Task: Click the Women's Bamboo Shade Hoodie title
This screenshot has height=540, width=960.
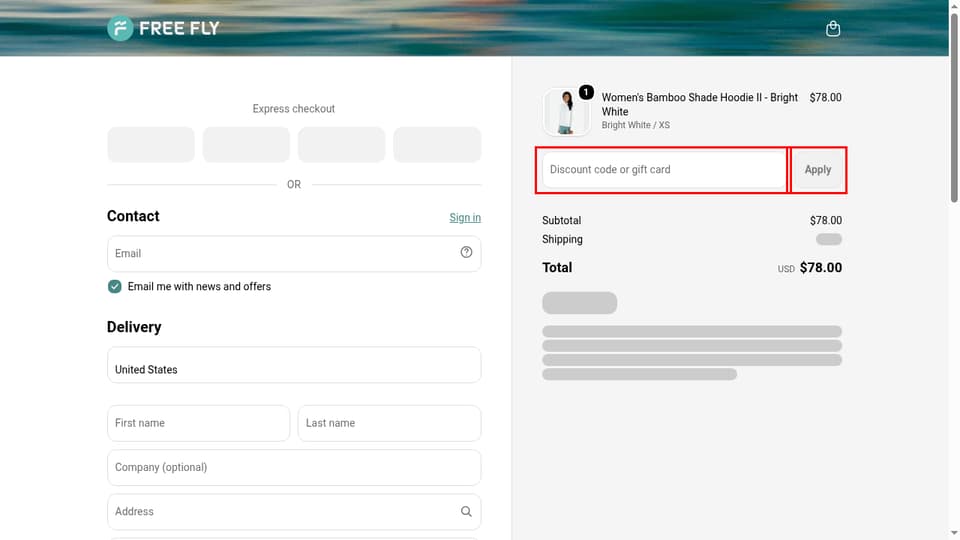Action: click(x=699, y=105)
